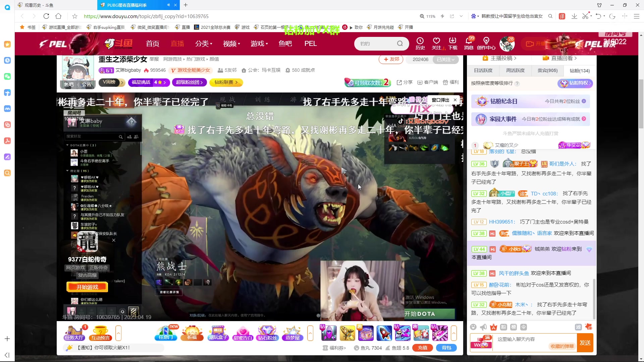Open the search engine selector dropdown

pos(474,16)
